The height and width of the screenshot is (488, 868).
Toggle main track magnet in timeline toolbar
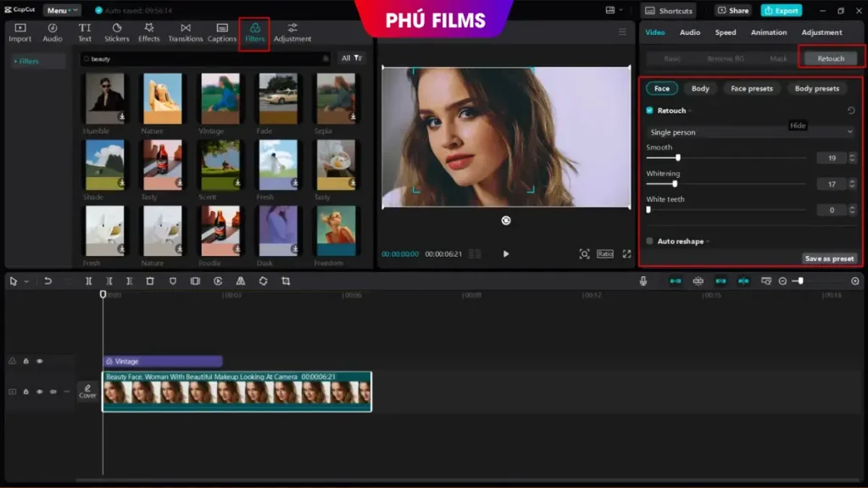pos(676,281)
